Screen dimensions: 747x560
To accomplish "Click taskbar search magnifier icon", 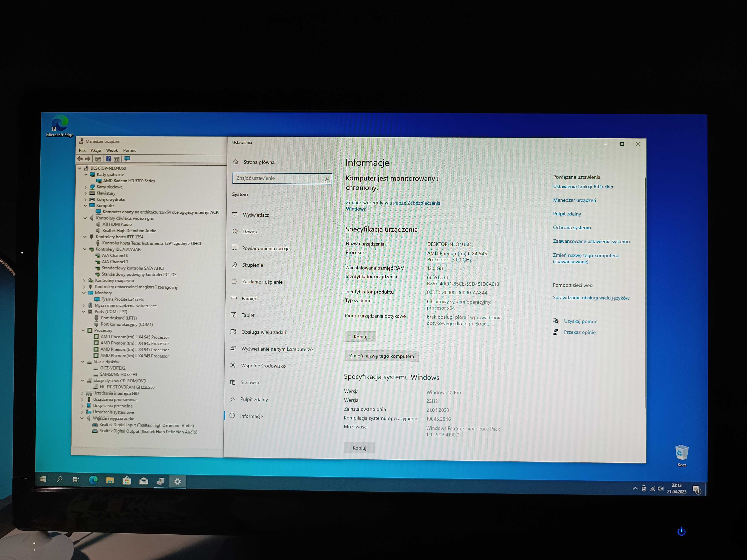I will [x=59, y=479].
